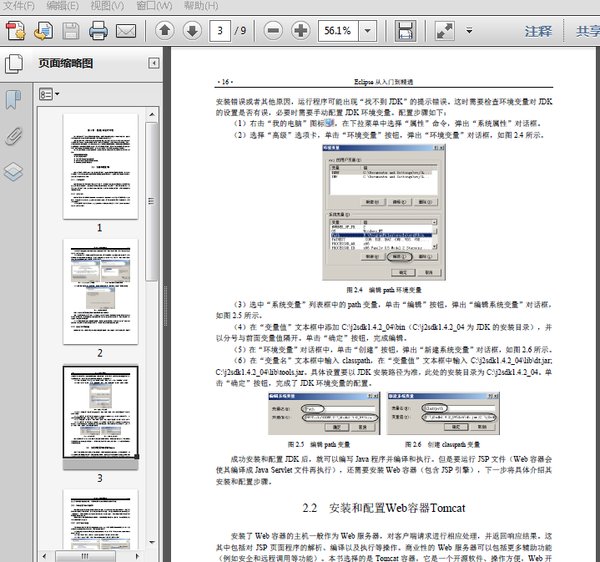Zoom in using the plus button
Viewport: 600px width, 562px height.
300,31
